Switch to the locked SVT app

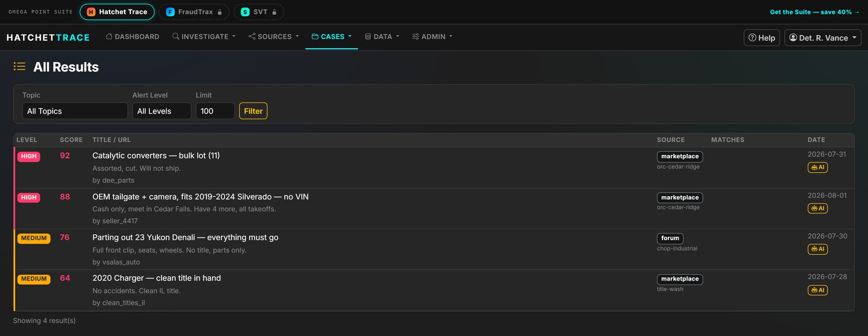point(259,12)
